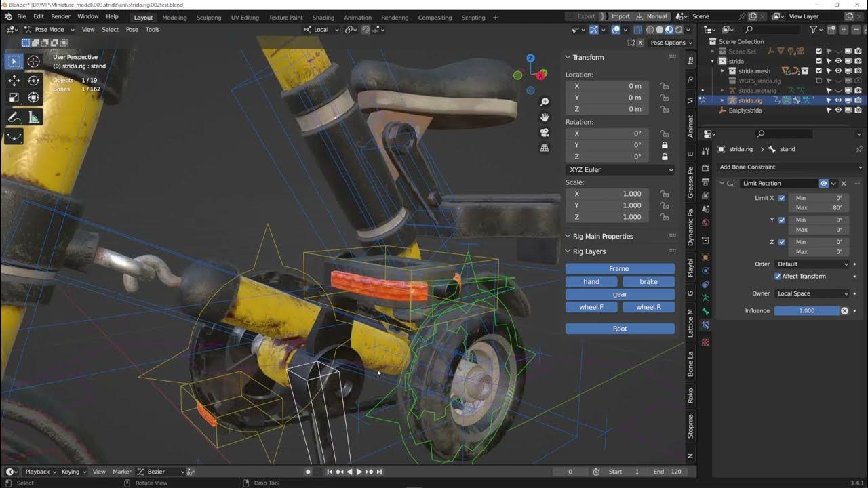The image size is (868, 488).
Task: Select the Breakdowner pose tool
Action: (14, 136)
